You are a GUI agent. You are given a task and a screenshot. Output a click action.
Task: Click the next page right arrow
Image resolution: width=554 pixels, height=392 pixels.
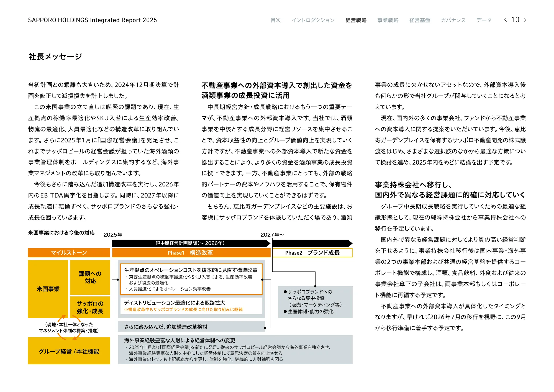[524, 20]
